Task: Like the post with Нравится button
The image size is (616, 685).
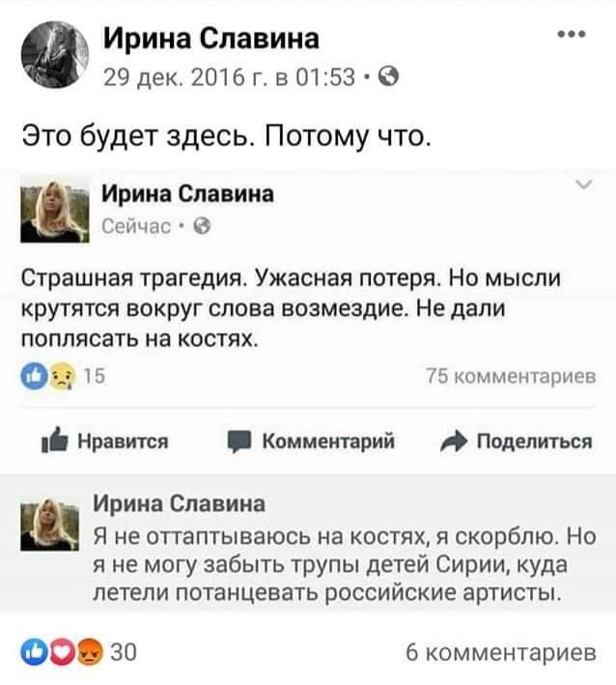Action: [x=104, y=442]
